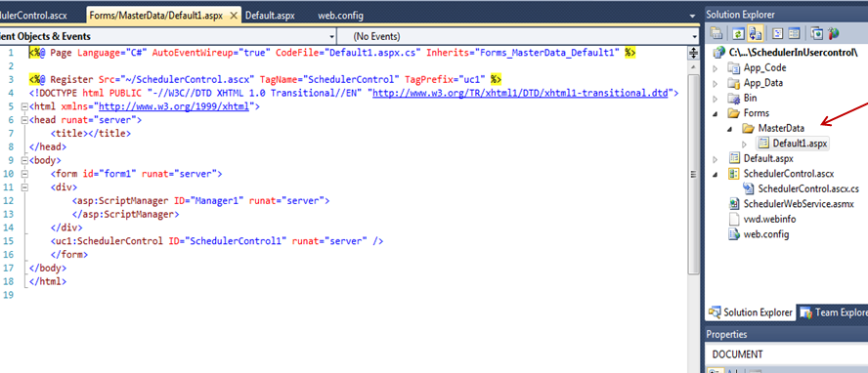Collapse the Forms folder node
The height and width of the screenshot is (373, 868).
(x=716, y=113)
